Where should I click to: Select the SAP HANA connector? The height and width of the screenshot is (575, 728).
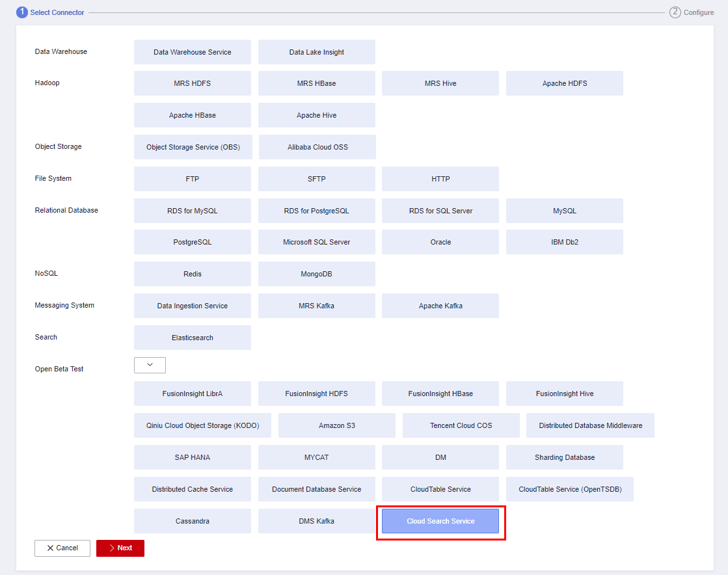(x=193, y=457)
